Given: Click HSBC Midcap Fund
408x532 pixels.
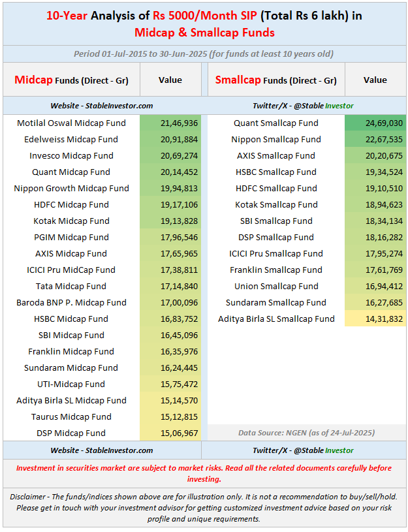Looking at the screenshot, I should pos(71,319).
